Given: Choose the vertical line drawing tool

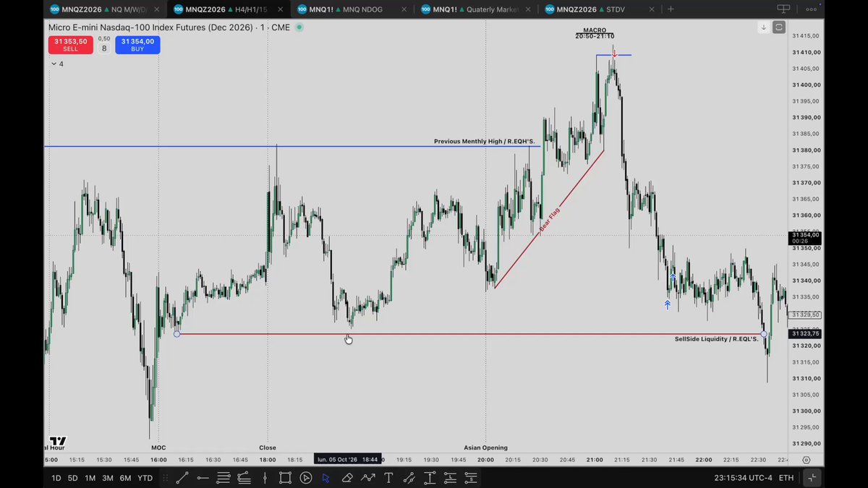Looking at the screenshot, I should coord(265,478).
